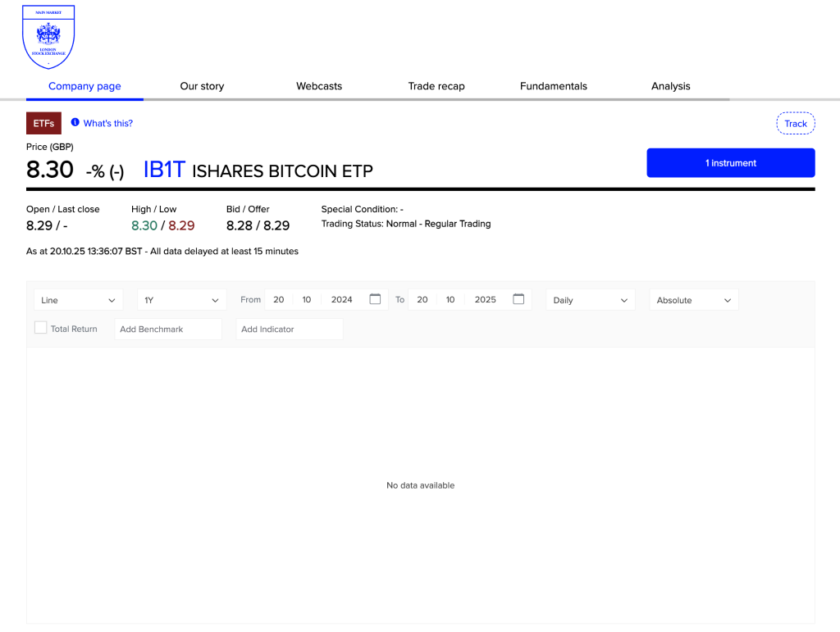The height and width of the screenshot is (632, 840).
Task: Click the red ETFs badge
Action: point(43,124)
